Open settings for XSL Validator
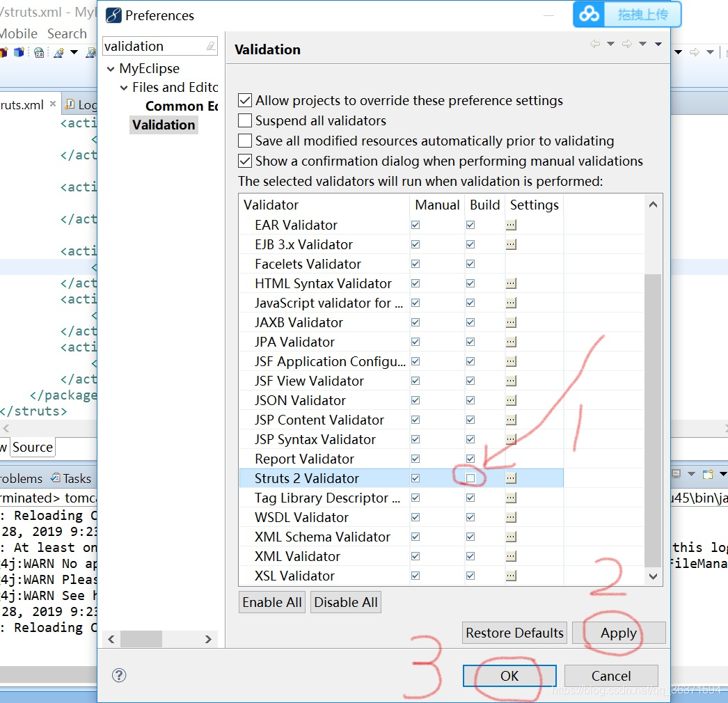Viewport: 728px width, 703px height. click(x=511, y=576)
